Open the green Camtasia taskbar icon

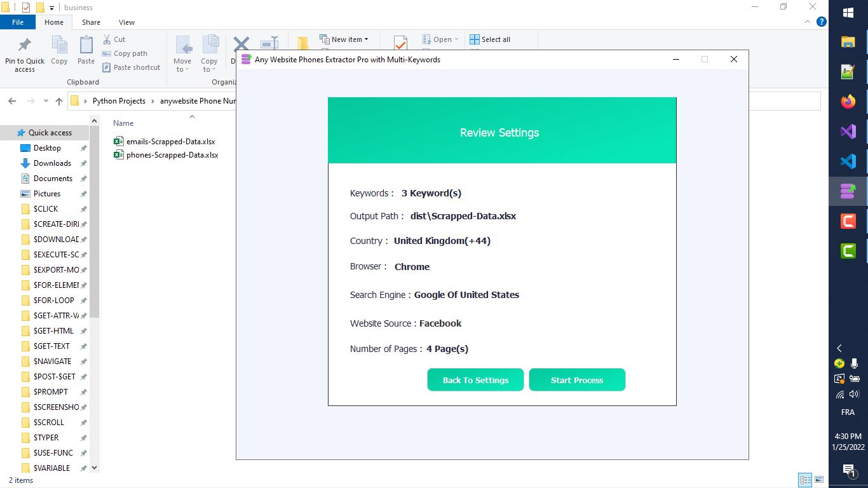[848, 251]
